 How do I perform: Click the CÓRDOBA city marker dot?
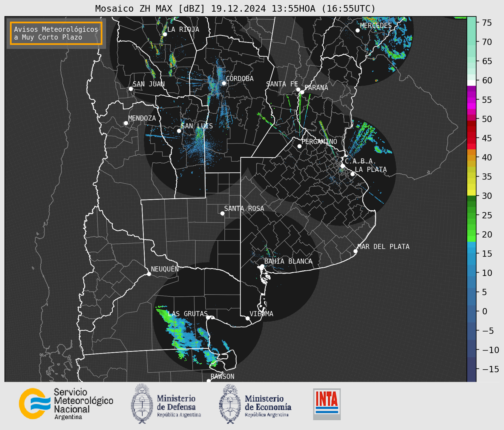(224, 83)
